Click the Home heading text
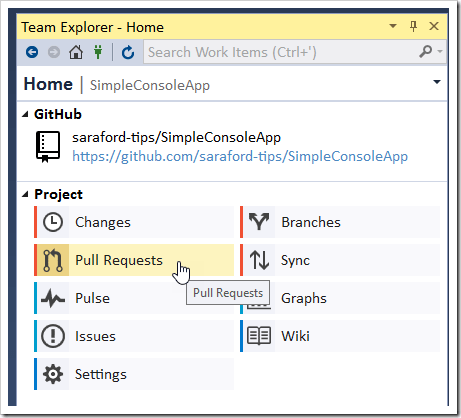The height and width of the screenshot is (418, 461). tap(48, 84)
